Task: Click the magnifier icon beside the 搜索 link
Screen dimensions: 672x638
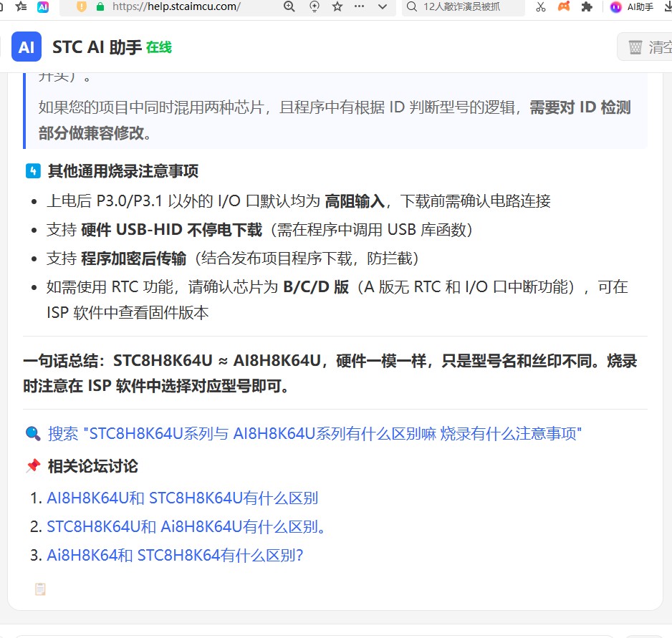Action: [x=33, y=433]
